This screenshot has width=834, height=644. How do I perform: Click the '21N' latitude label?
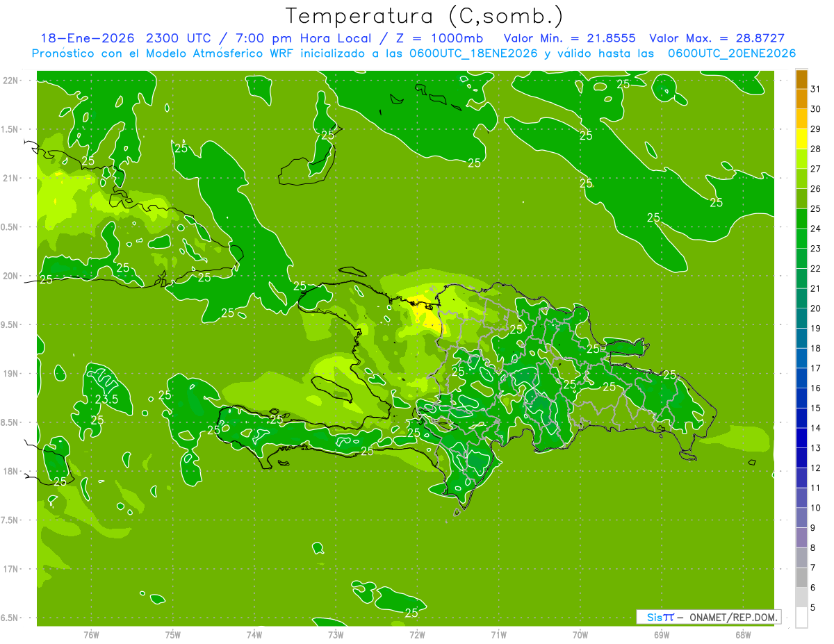pos(11,178)
